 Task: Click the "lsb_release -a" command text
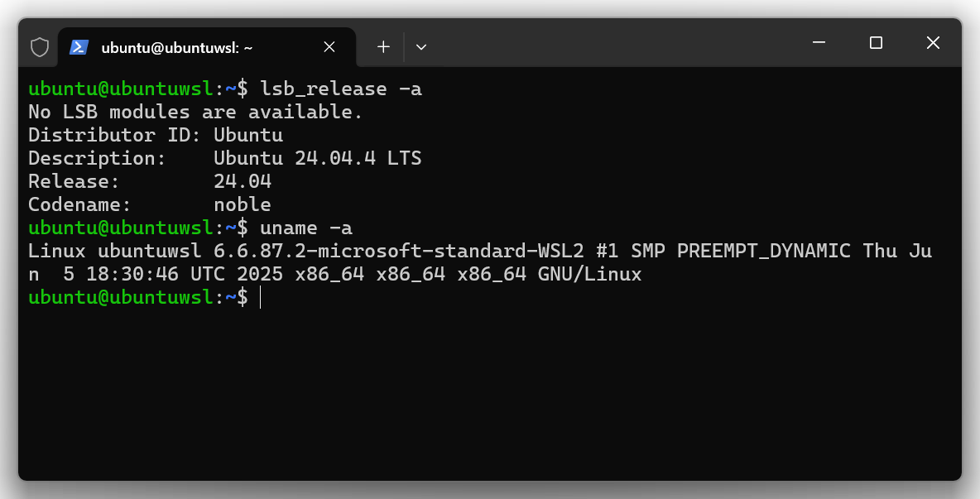(x=341, y=89)
